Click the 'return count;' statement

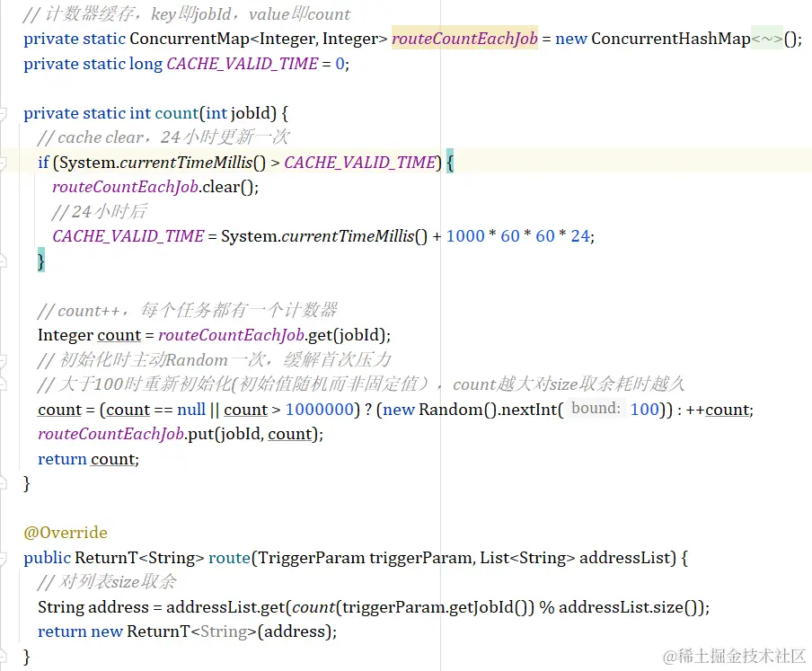click(89, 459)
